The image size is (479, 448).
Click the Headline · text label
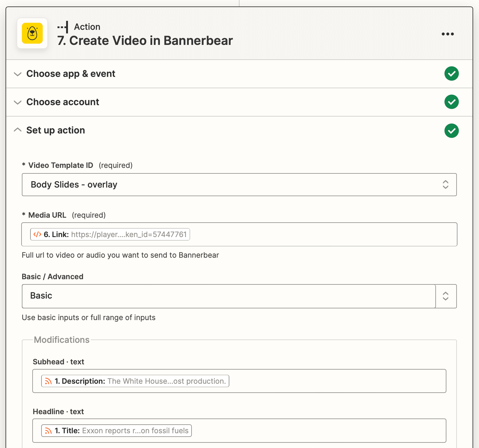tap(58, 412)
